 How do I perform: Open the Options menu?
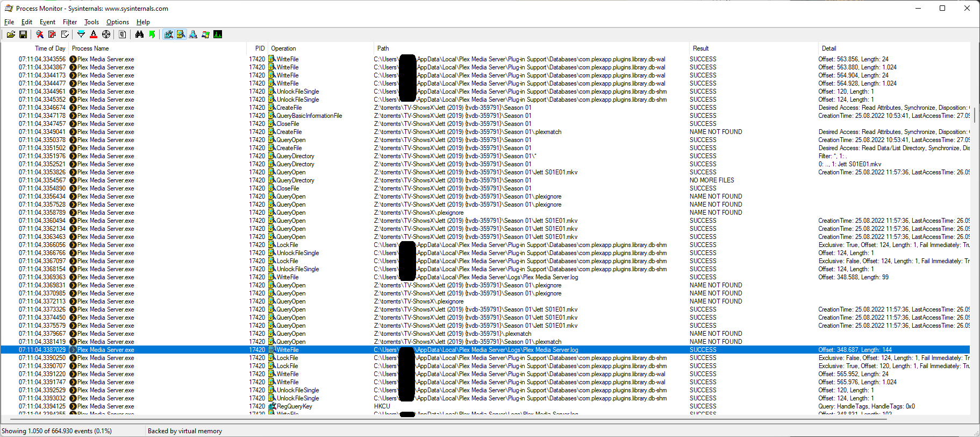coord(118,22)
